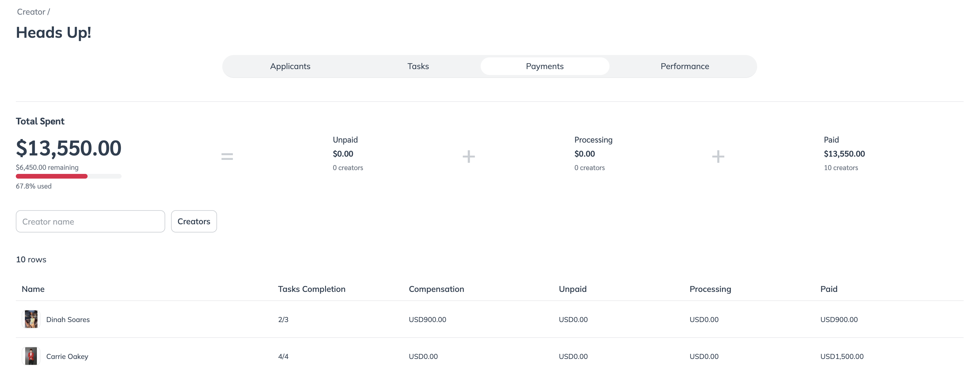Click the Creator breadcrumb link
This screenshot has height=373, width=980.
pos(31,12)
